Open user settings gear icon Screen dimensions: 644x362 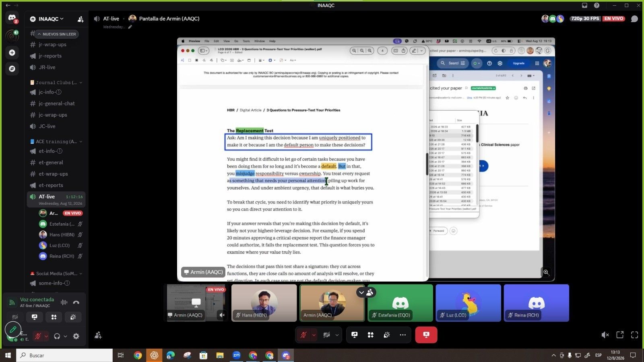pyautogui.click(x=76, y=336)
